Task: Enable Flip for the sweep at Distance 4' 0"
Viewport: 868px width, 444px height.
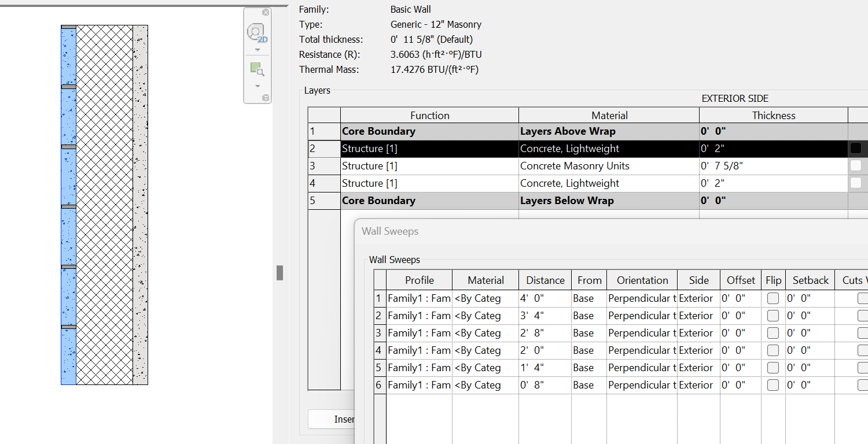Action: point(773,298)
